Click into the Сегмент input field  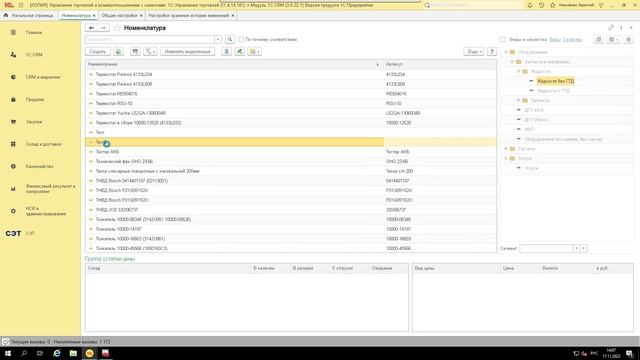(x=546, y=248)
